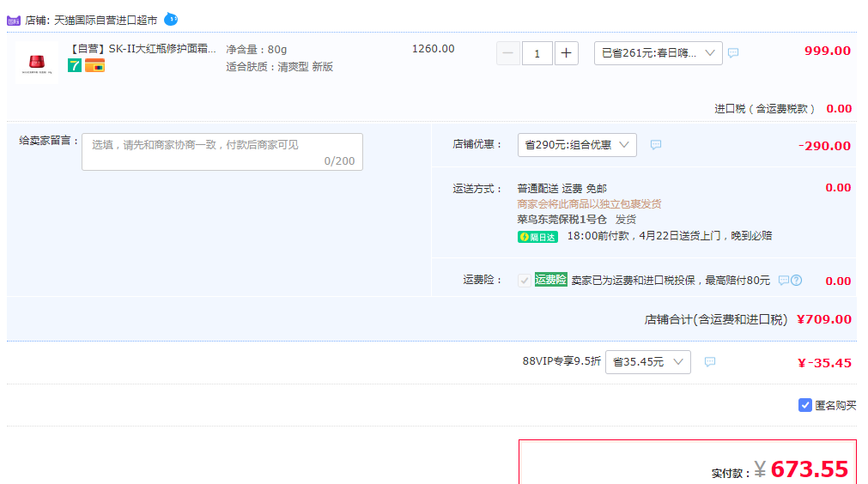
Task: Click comment icon next to 已省261元 dropdown
Action: coord(733,53)
